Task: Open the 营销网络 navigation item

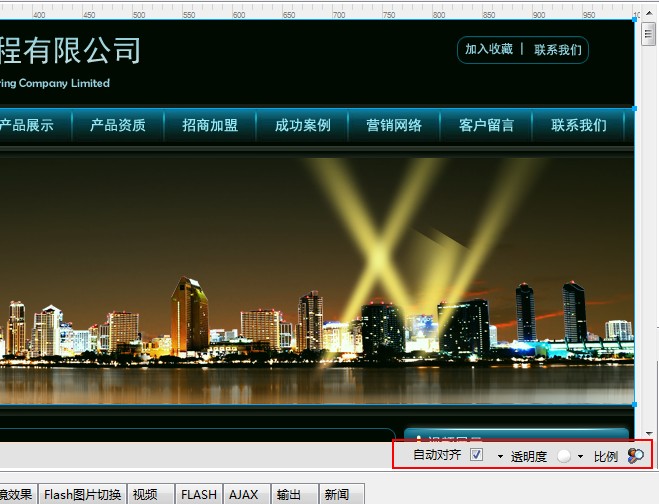Action: (394, 125)
